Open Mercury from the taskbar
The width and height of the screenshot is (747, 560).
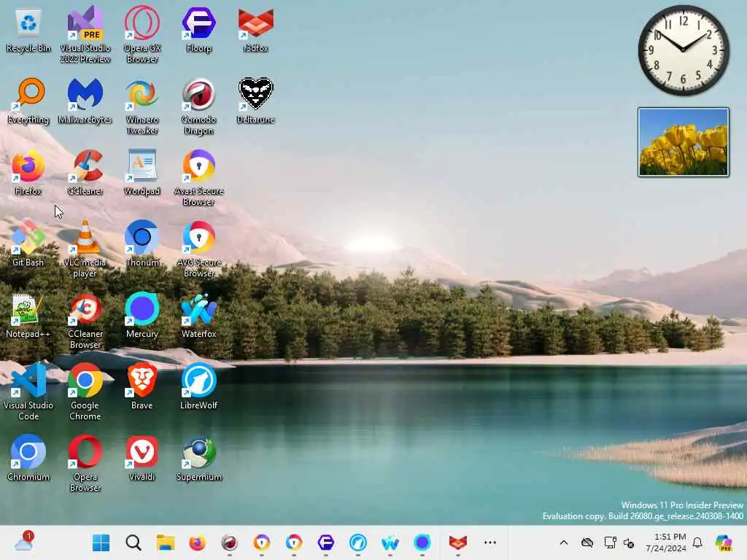coord(422,542)
